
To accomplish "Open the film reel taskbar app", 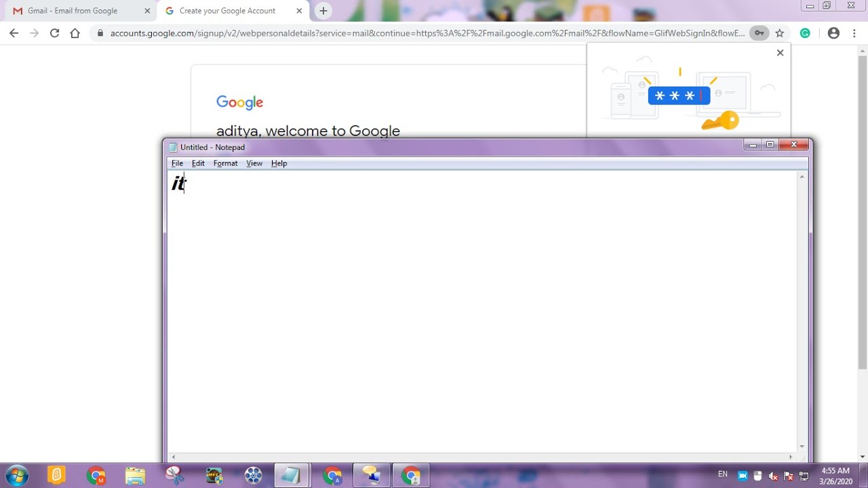I will [254, 475].
